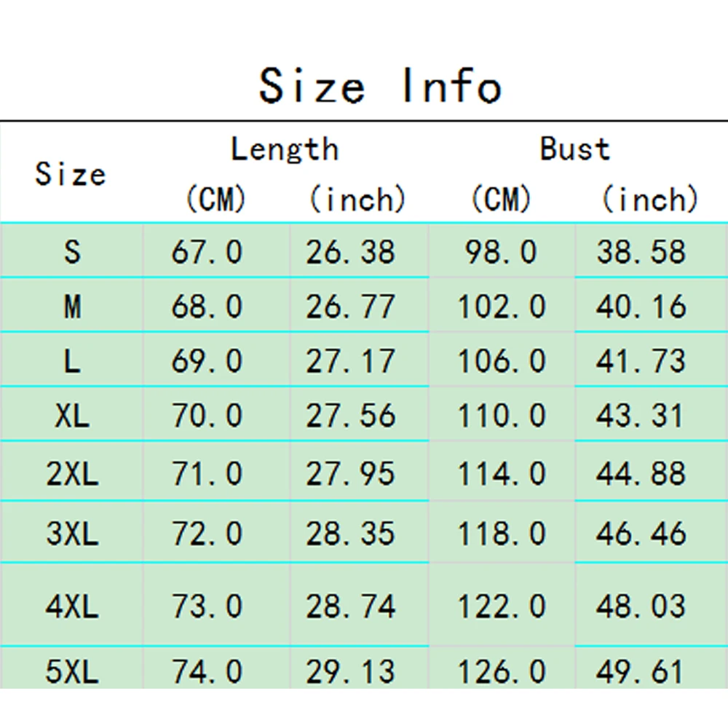Select the M size row label
The height and width of the screenshot is (728, 728).
click(71, 306)
